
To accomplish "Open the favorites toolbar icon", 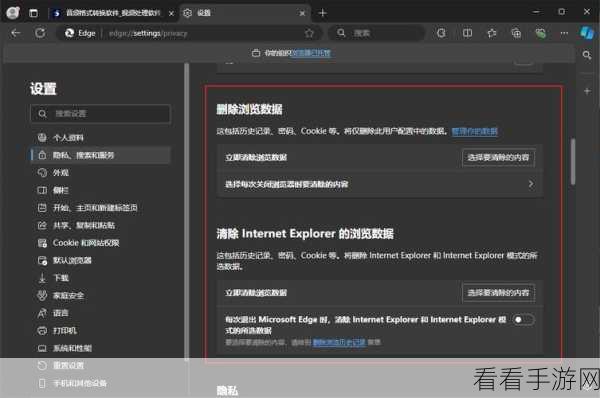I will click(x=492, y=33).
